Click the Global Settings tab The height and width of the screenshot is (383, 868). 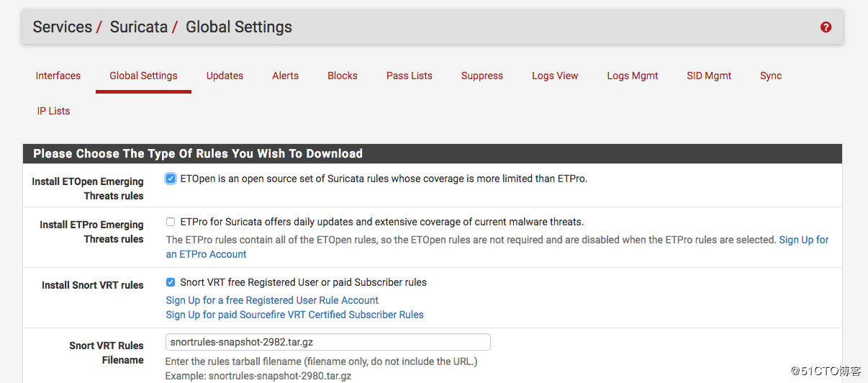143,76
